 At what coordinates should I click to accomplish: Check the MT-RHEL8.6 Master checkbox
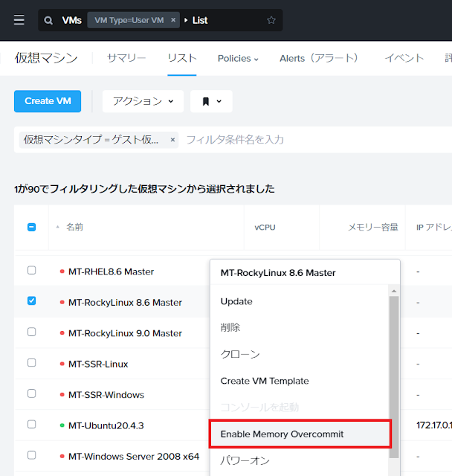[x=31, y=271]
